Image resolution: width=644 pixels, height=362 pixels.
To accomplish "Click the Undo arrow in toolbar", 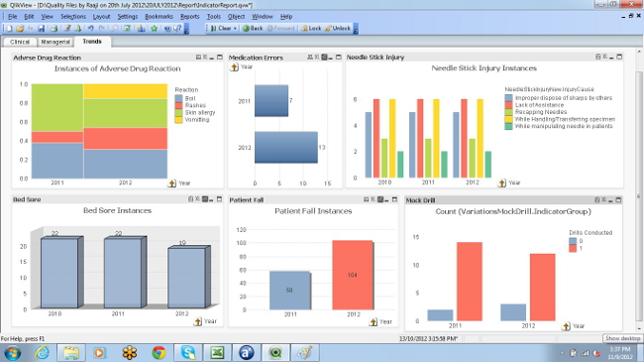I will (91, 29).
